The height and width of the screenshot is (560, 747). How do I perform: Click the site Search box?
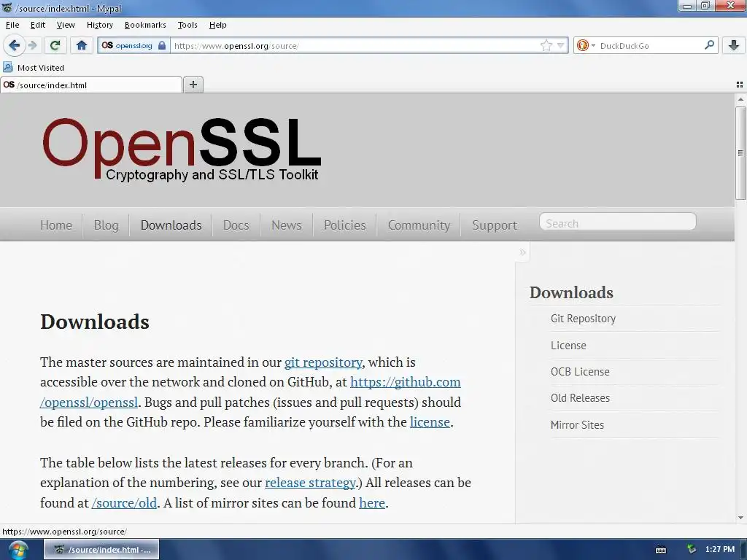pos(617,222)
